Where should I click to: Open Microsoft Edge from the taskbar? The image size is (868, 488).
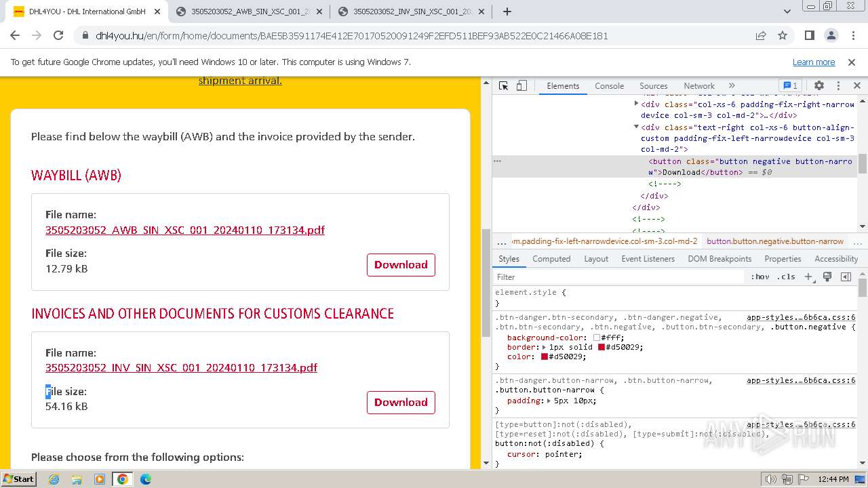tap(146, 479)
